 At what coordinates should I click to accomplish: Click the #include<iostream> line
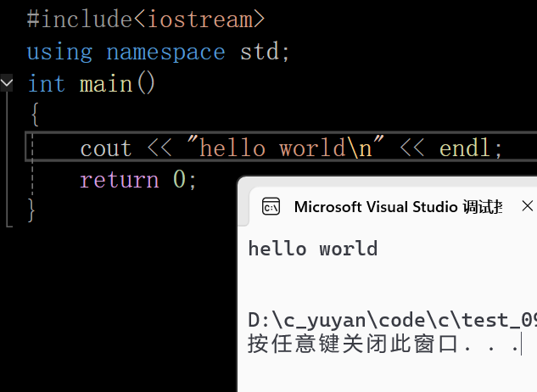146,20
